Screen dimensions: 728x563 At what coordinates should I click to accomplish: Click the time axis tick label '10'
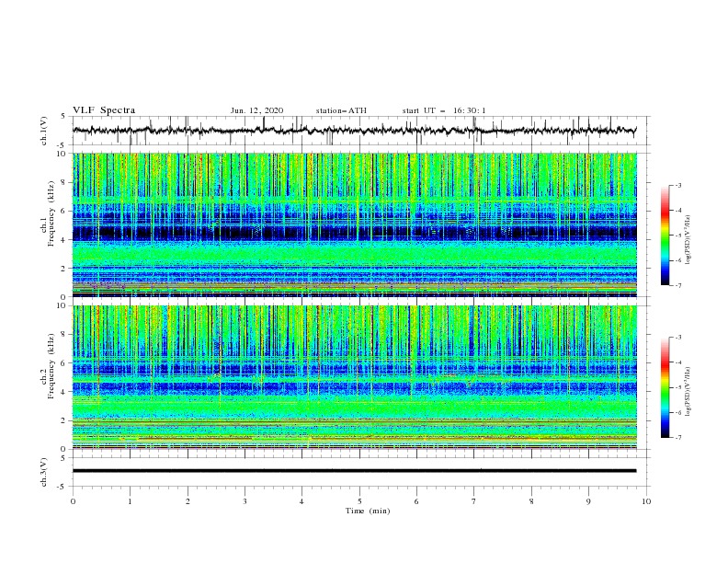tap(646, 501)
